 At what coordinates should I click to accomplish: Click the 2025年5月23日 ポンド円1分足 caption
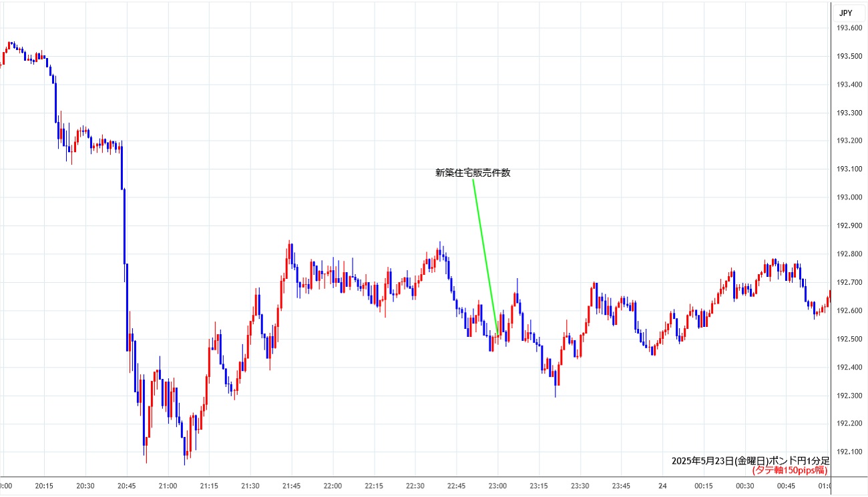point(750,461)
